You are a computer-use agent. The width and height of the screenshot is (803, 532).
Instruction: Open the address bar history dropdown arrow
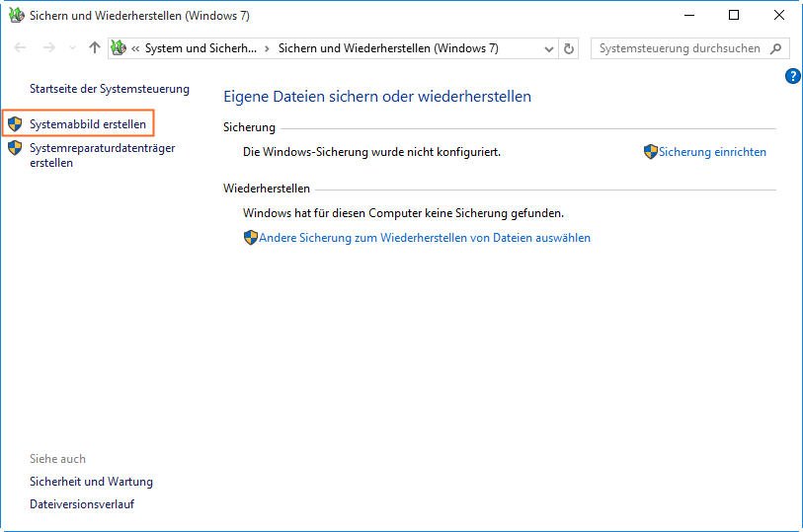[x=548, y=49]
